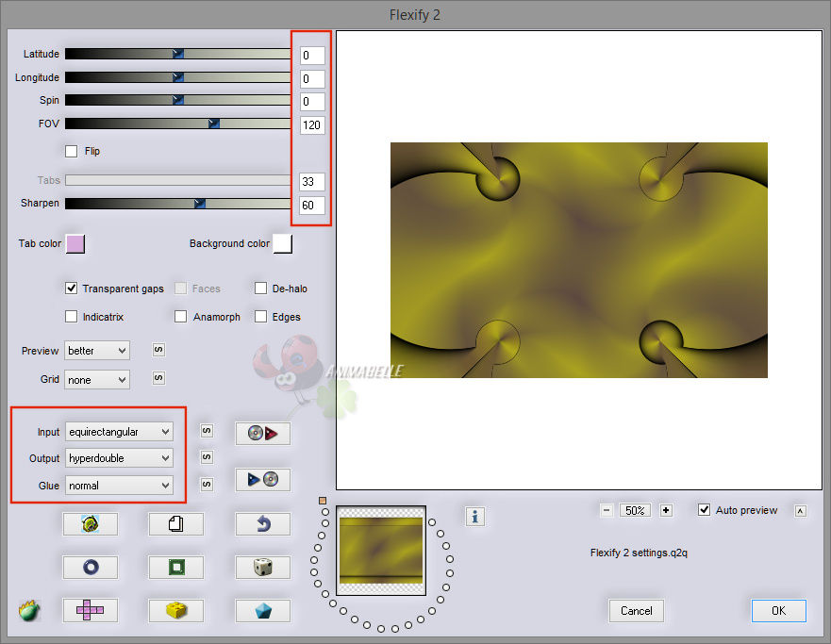This screenshot has width=831, height=644.
Task: Open the Input projection dropdown
Action: [119, 432]
